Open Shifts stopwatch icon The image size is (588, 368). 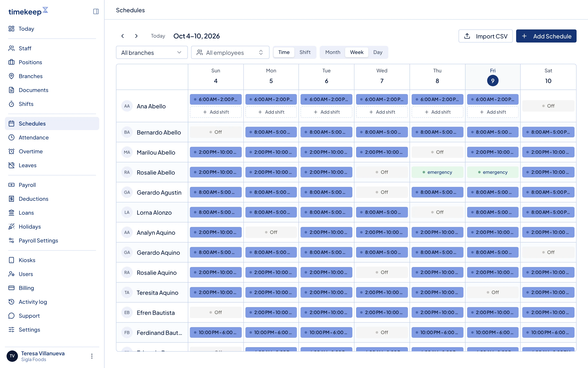[x=11, y=104]
